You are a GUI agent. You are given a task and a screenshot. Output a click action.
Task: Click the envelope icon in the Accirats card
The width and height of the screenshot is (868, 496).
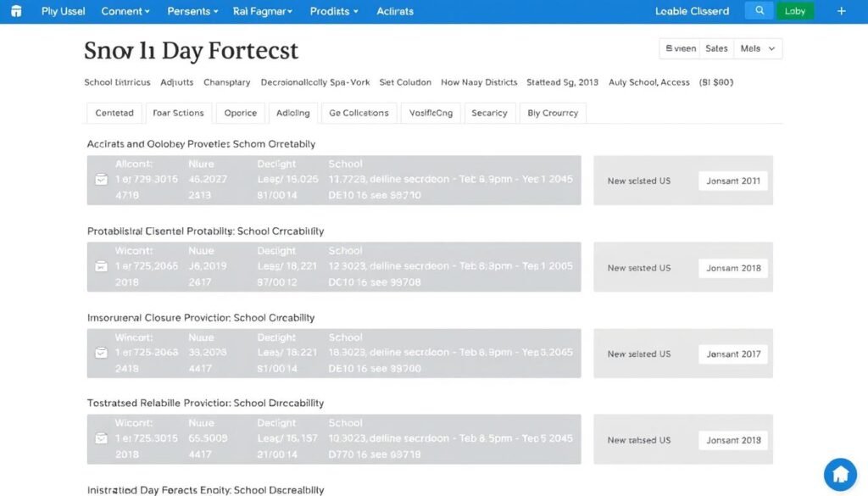coord(103,179)
